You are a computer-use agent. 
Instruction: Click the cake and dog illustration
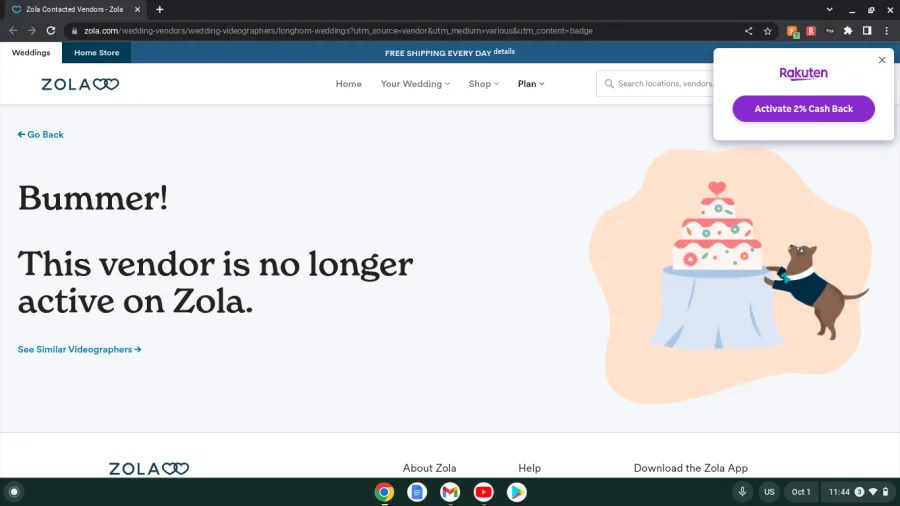pyautogui.click(x=731, y=275)
